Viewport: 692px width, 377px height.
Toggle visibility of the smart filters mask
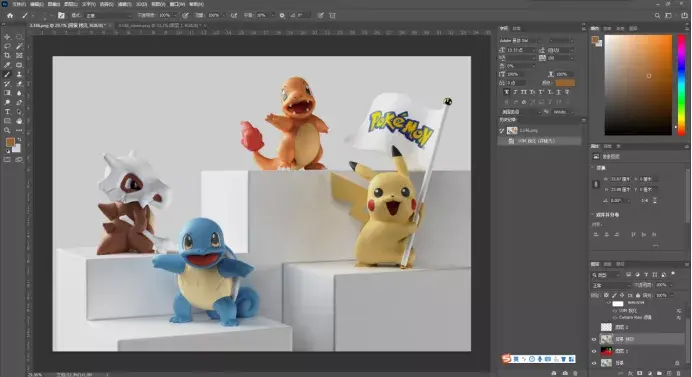pyautogui.click(x=609, y=303)
